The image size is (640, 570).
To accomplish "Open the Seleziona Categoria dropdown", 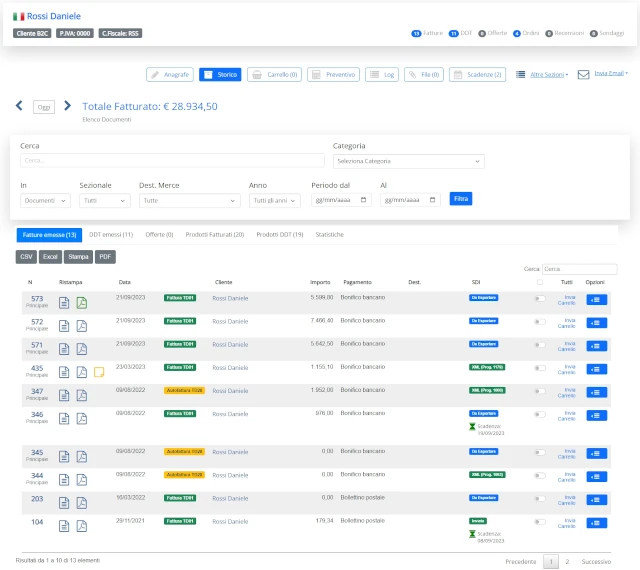I will click(409, 161).
